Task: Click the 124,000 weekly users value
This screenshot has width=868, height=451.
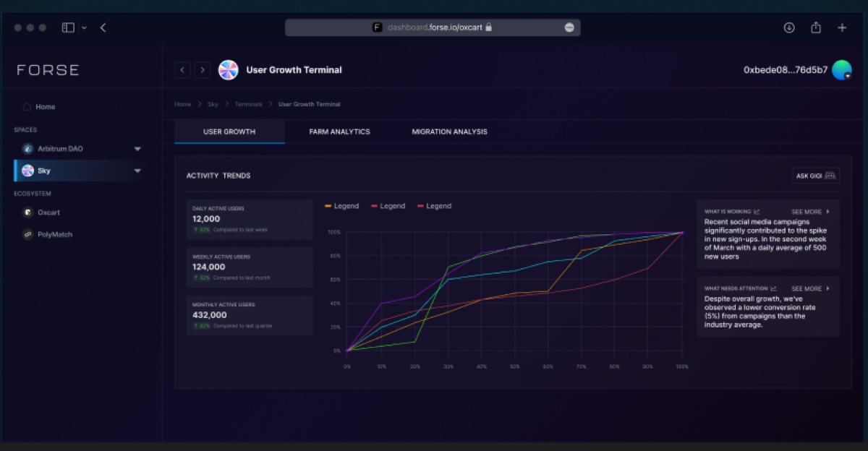Action: 208,267
